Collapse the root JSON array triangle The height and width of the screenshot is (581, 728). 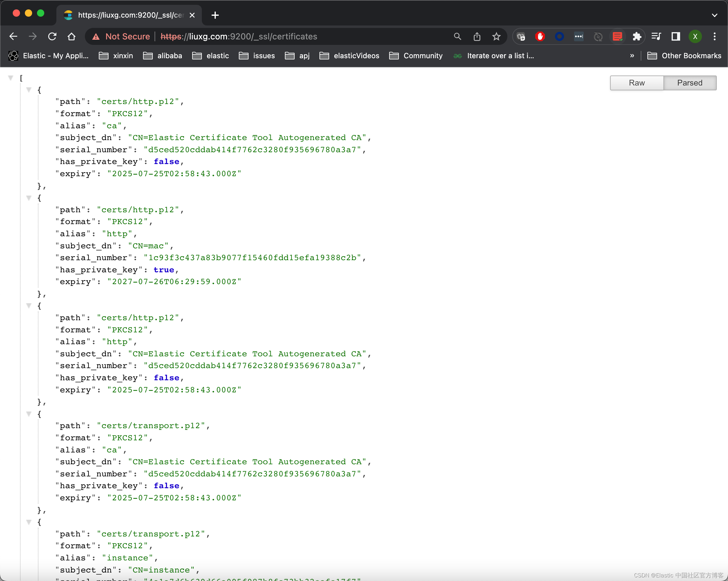(11, 78)
